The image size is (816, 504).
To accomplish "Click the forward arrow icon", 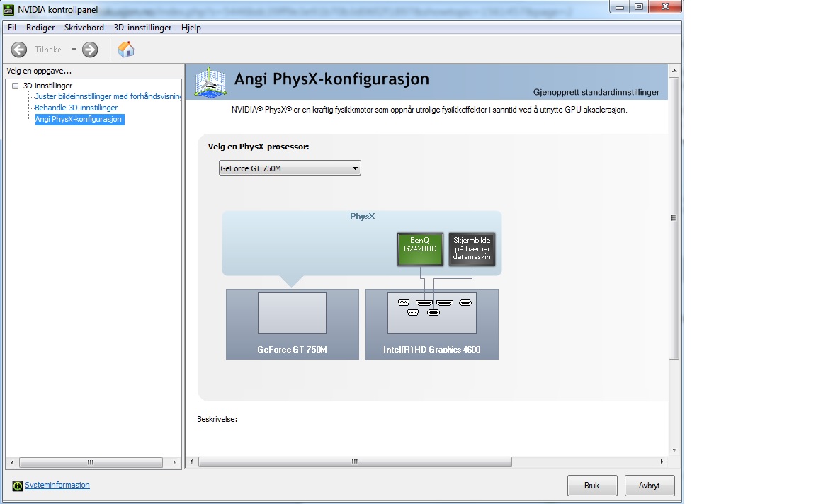I will click(90, 50).
